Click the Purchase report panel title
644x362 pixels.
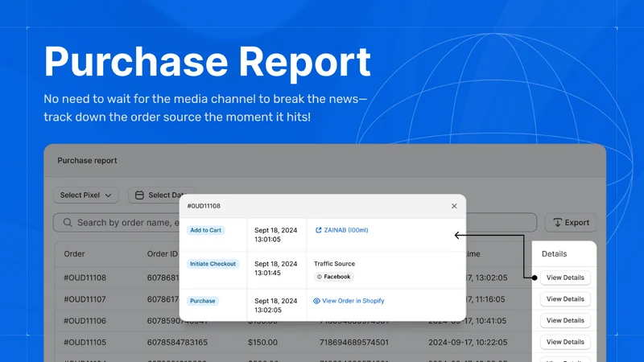point(87,160)
